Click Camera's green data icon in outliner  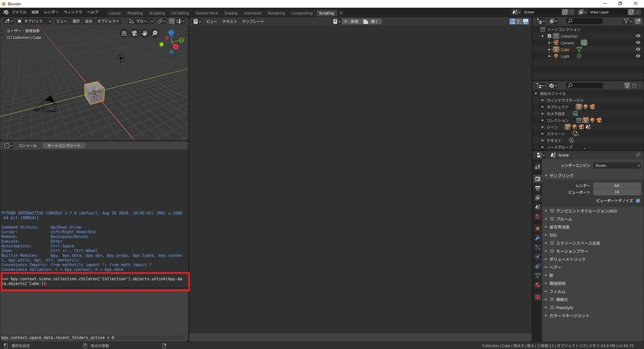tap(583, 42)
